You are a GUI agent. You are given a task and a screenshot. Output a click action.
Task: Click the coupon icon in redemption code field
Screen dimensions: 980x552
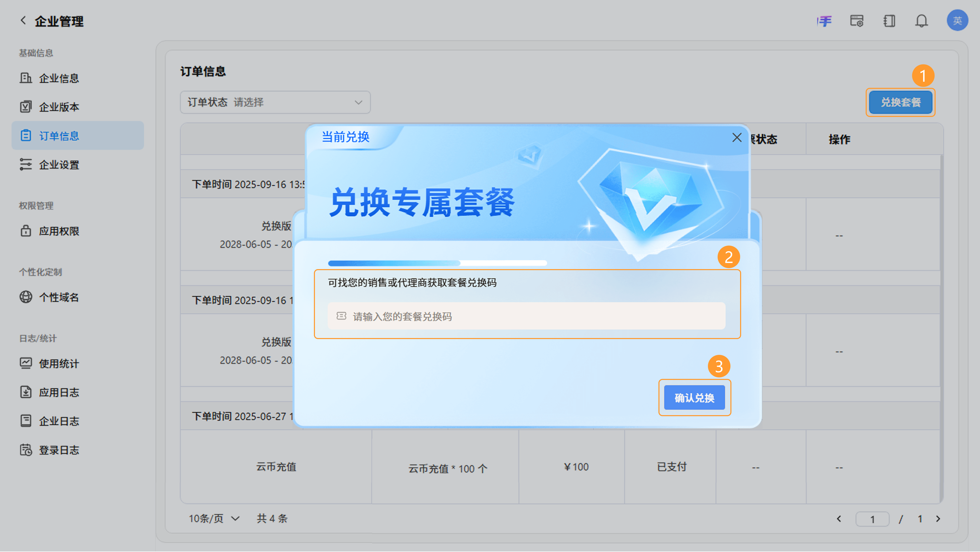pyautogui.click(x=341, y=316)
